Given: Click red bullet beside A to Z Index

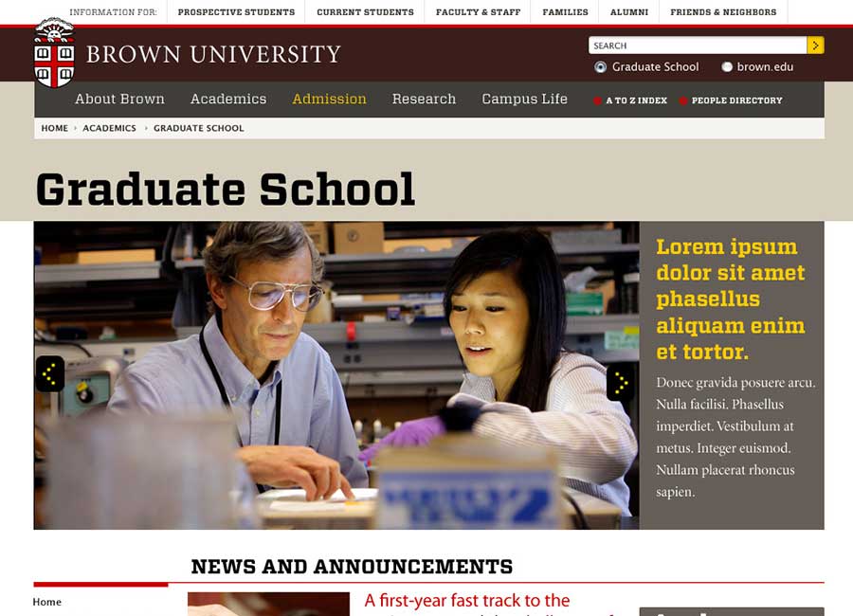Looking at the screenshot, I should tap(597, 100).
